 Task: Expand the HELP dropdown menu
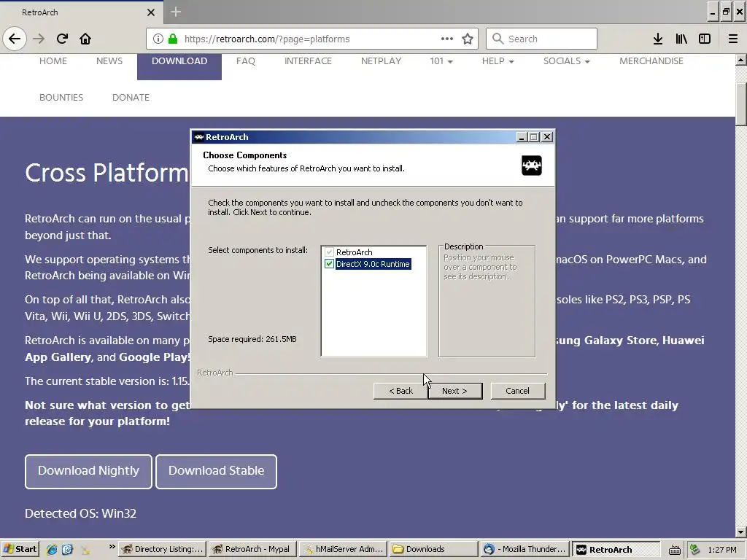pyautogui.click(x=498, y=61)
